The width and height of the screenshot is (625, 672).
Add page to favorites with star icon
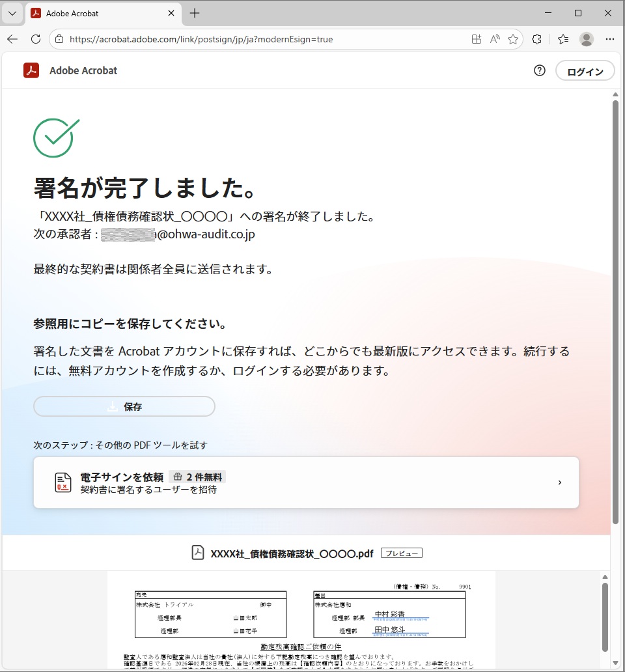(x=513, y=39)
